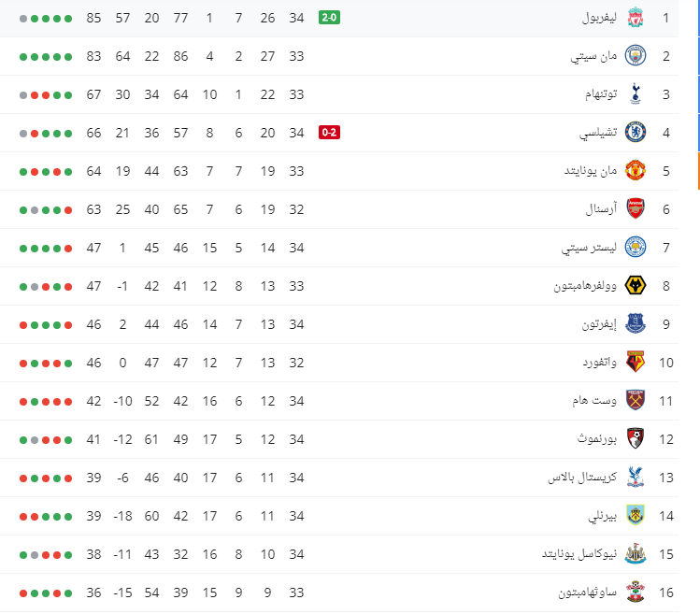Click the Liverpool club crest
This screenshot has width=700, height=614.
coord(635,18)
